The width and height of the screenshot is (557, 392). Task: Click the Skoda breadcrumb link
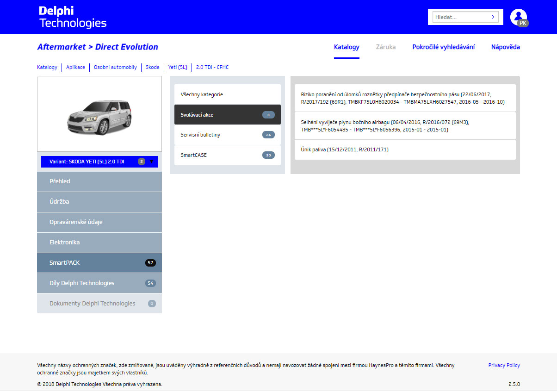pyautogui.click(x=152, y=67)
